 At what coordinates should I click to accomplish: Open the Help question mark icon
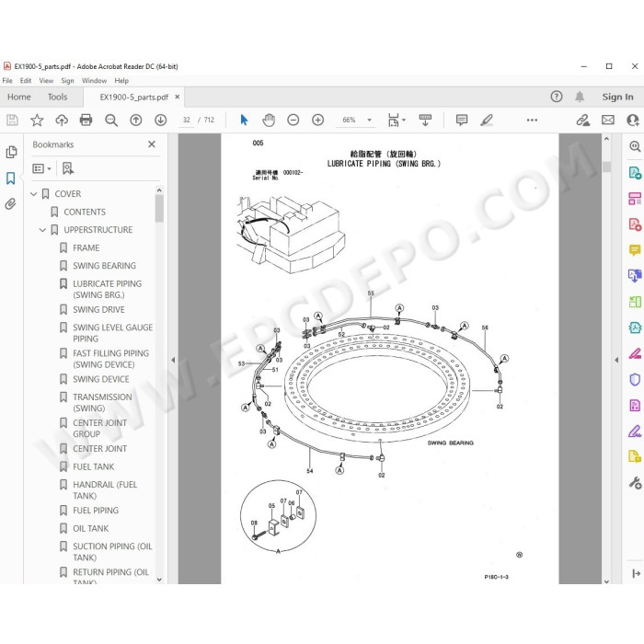coord(557,97)
